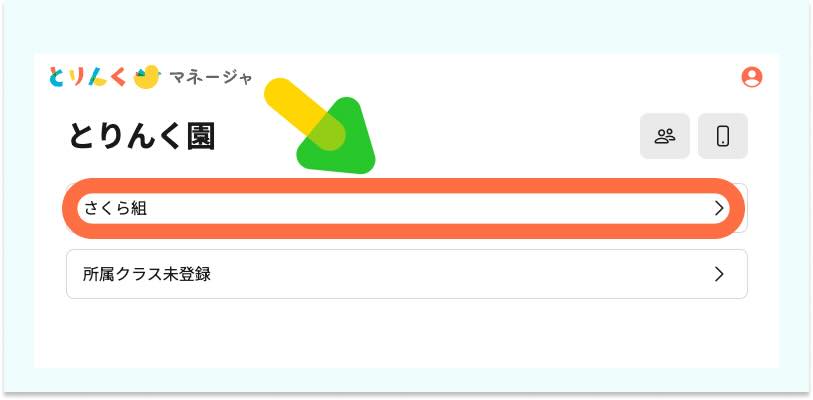The height and width of the screenshot is (400, 813).
Task: Click the people members icon button
Action: (665, 136)
